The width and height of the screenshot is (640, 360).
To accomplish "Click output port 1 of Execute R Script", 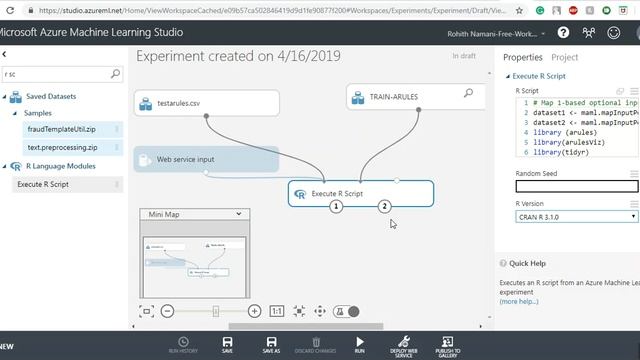I will tap(336, 207).
